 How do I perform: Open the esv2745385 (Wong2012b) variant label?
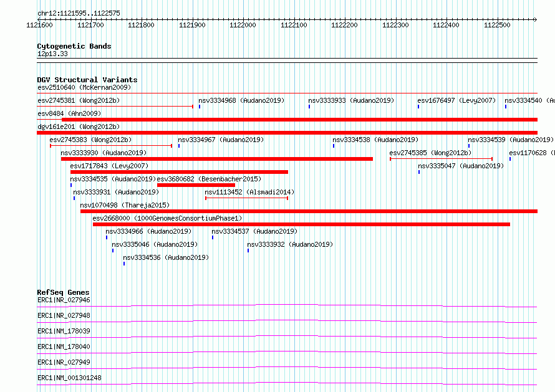pyautogui.click(x=430, y=153)
